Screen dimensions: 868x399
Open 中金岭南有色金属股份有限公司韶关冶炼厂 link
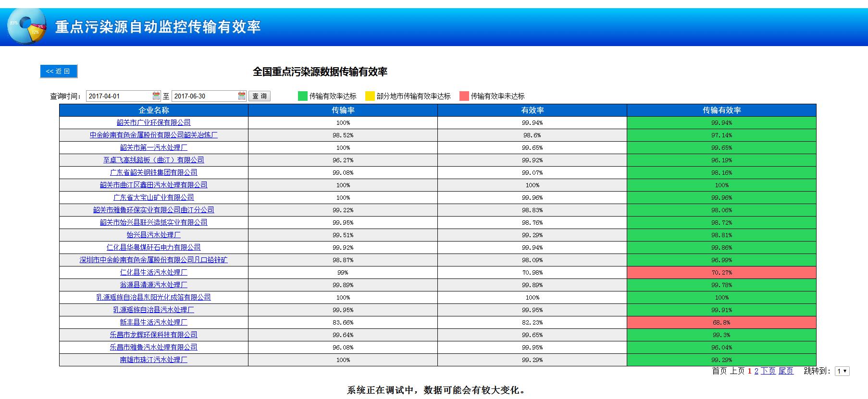click(x=154, y=135)
